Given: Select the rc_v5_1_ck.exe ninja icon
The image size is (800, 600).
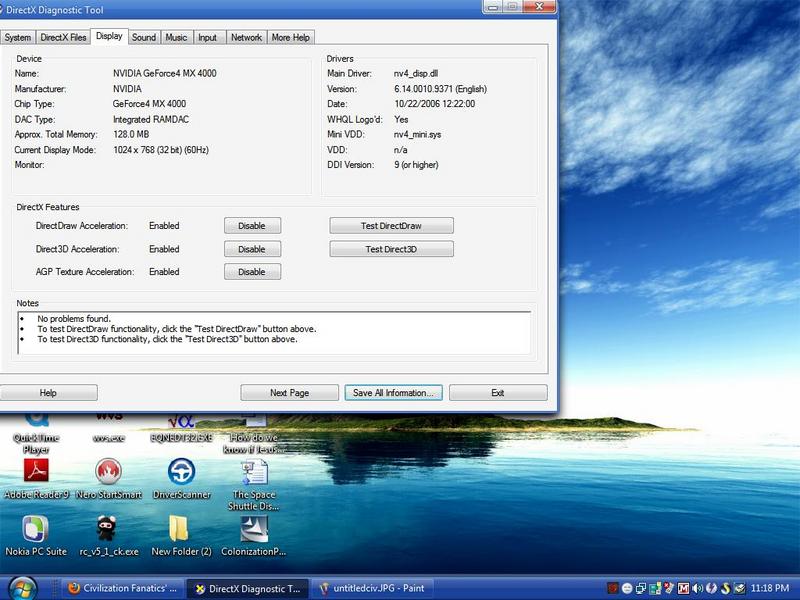Looking at the screenshot, I should (108, 528).
